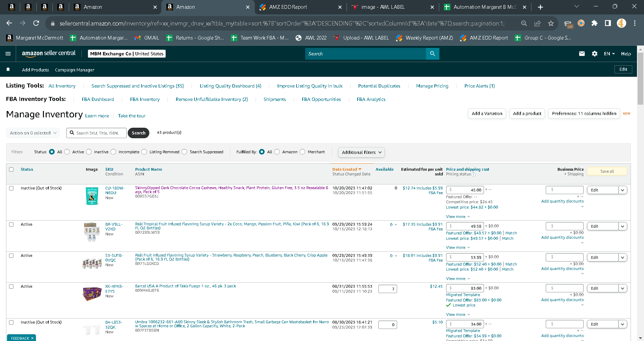This screenshot has width=644, height=341.
Task: Expand View more for BR-V9LL-VZKO pricing
Action: [458, 247]
